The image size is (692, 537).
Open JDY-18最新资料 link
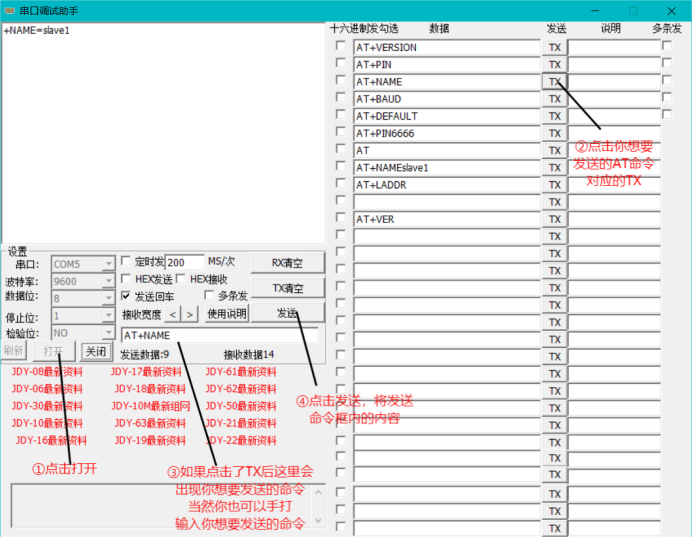[150, 389]
